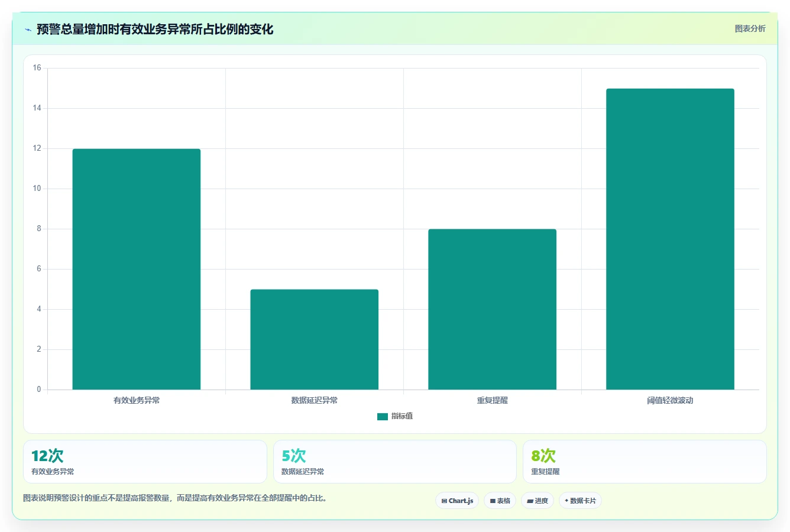Click the chart title 预警总量增加时有效业务异常所占比例的变化
The image size is (790, 532).
tap(155, 30)
